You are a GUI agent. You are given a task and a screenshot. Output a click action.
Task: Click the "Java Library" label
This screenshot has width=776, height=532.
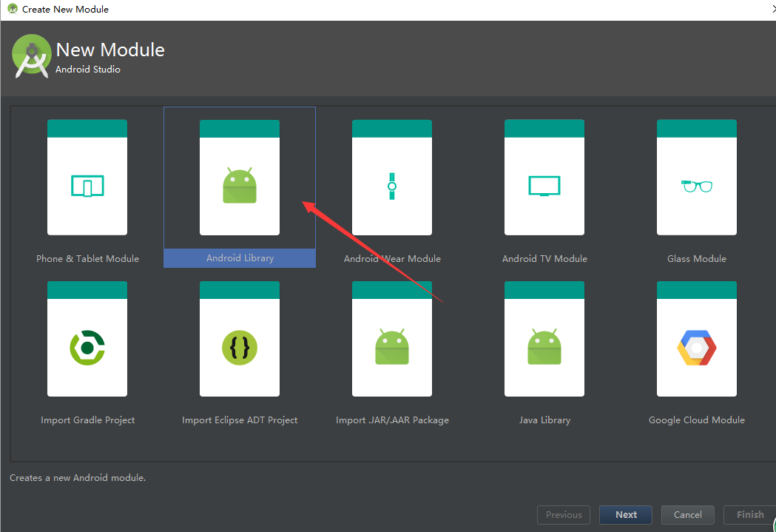point(544,420)
